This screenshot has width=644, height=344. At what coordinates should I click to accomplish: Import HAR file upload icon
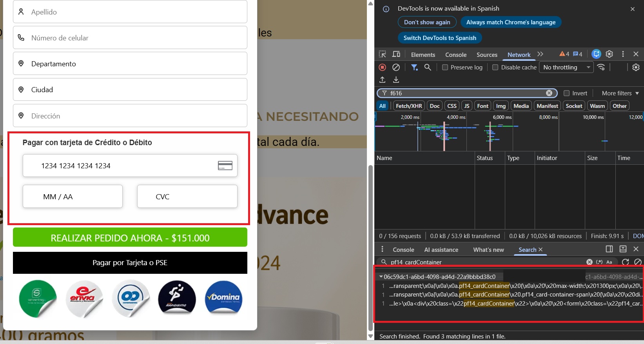pyautogui.click(x=382, y=80)
